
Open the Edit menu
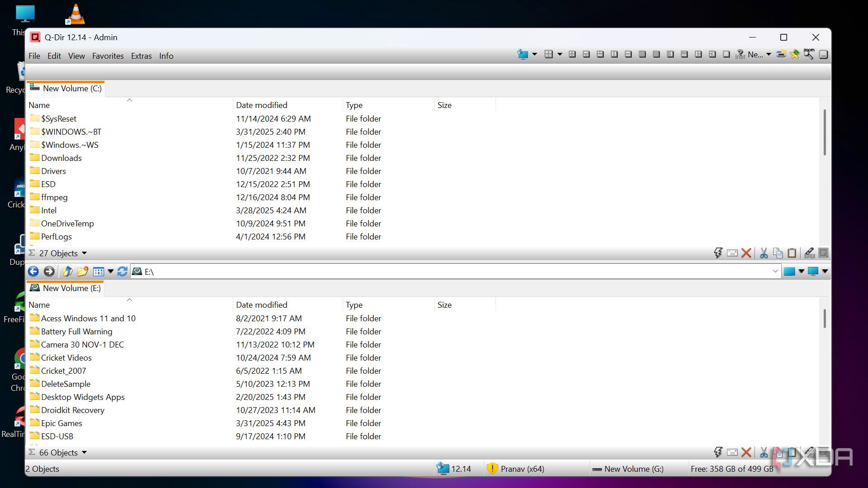point(54,56)
